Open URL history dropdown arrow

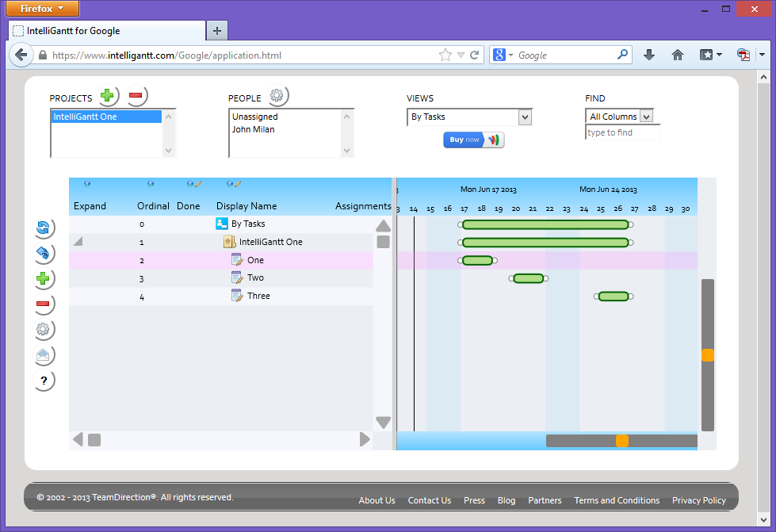click(x=461, y=55)
